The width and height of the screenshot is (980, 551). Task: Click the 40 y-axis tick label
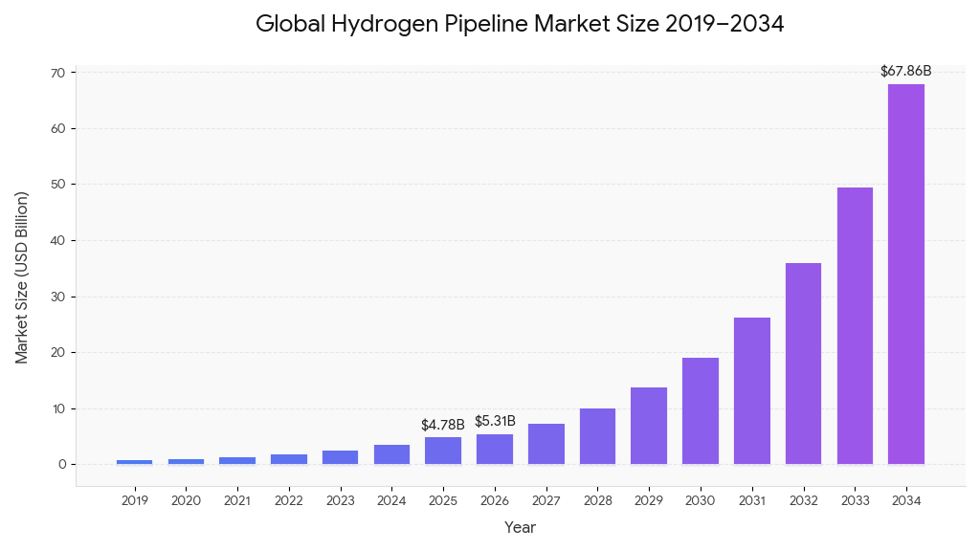coord(57,240)
